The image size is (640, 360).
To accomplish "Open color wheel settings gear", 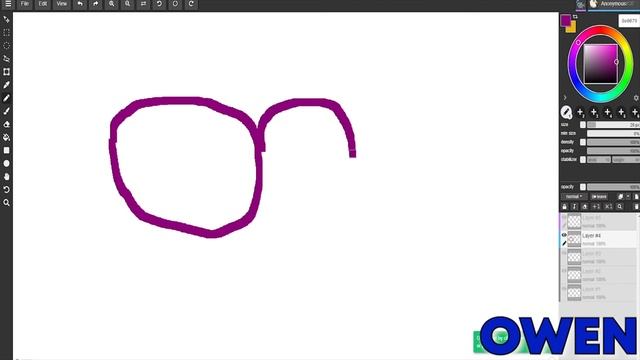I will (636, 98).
